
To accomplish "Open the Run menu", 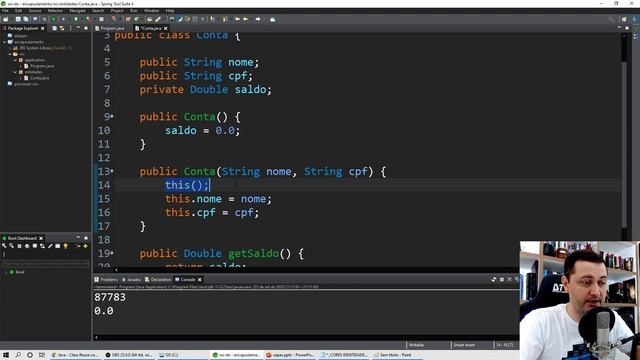I will [x=134, y=11].
